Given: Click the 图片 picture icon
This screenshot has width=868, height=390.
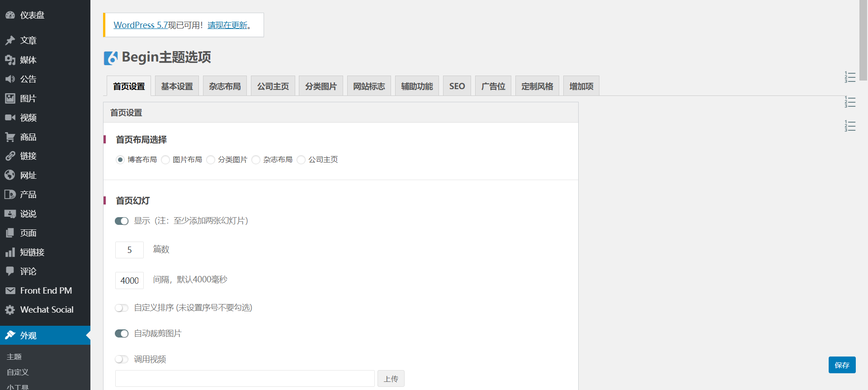Looking at the screenshot, I should coord(10,98).
